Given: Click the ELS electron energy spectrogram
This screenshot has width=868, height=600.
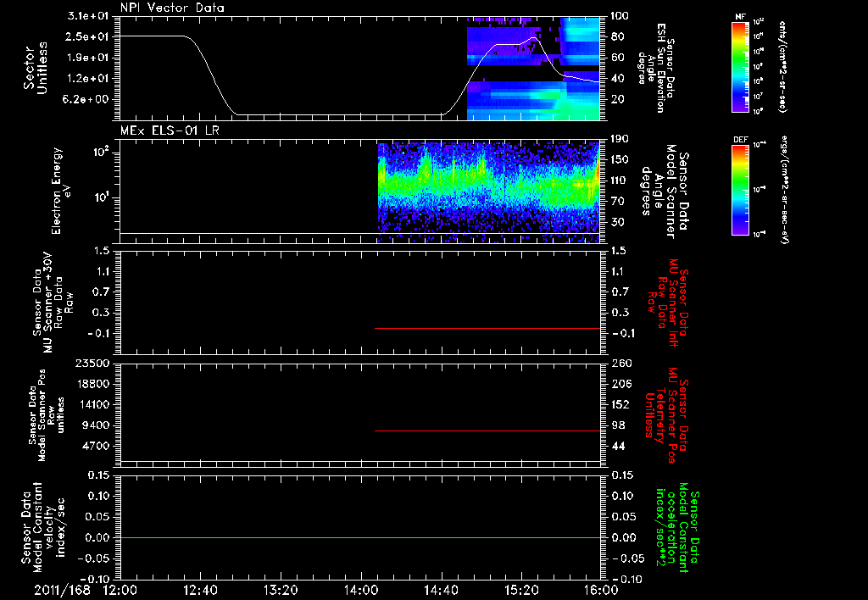Looking at the screenshot, I should (x=489, y=192).
